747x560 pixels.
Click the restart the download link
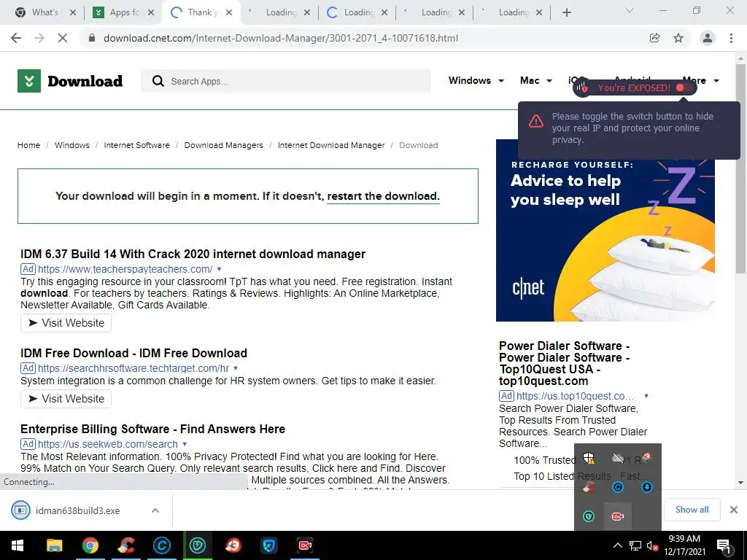coord(383,196)
